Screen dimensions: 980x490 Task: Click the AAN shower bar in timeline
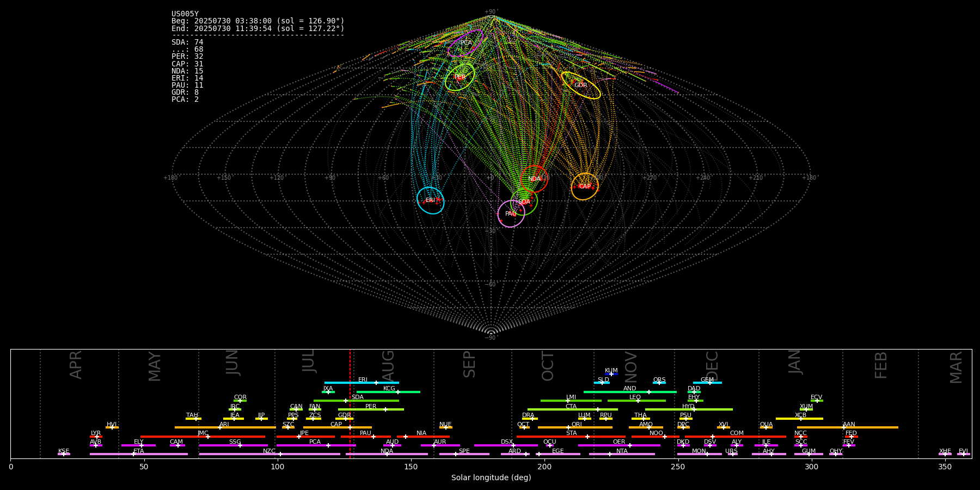[848, 427]
